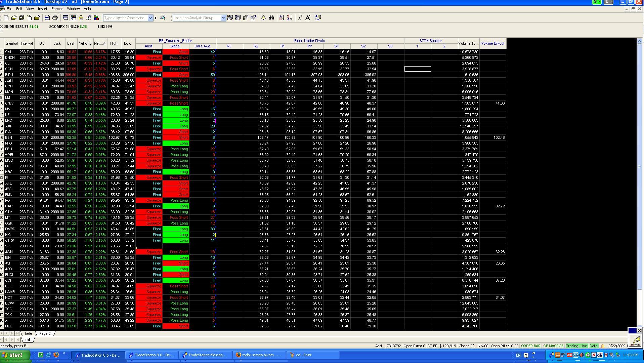This screenshot has width=644, height=363.
Task: Open the Edit menu
Action: (x=19, y=9)
